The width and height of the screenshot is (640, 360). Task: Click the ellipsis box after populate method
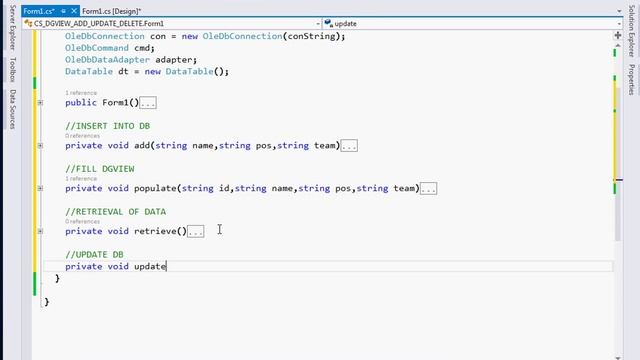coord(429,189)
